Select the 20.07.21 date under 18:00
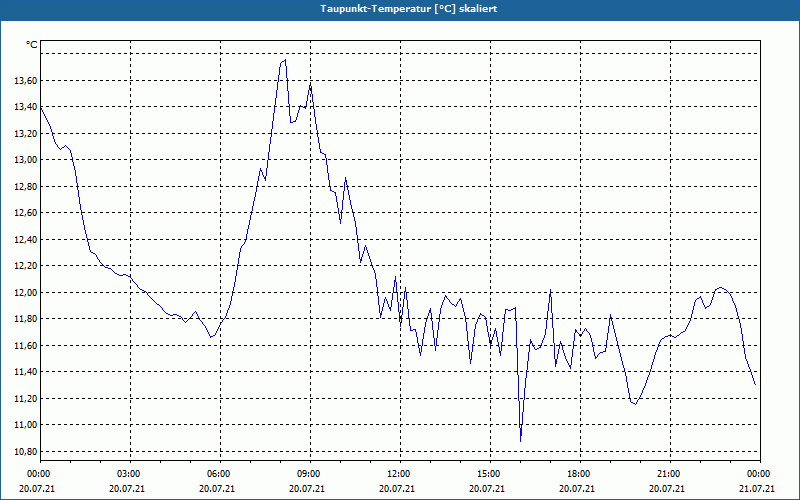Screen dimensions: 800x500 pos(577,488)
